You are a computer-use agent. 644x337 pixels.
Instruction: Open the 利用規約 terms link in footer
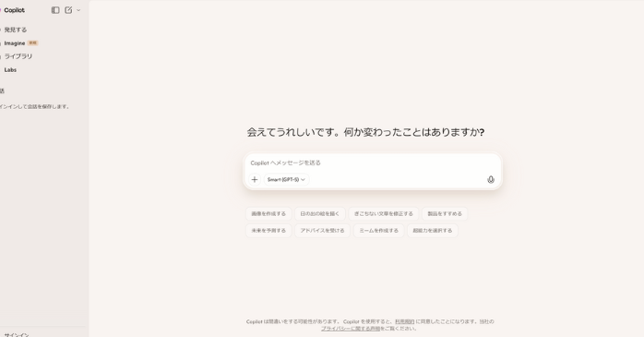point(404,322)
